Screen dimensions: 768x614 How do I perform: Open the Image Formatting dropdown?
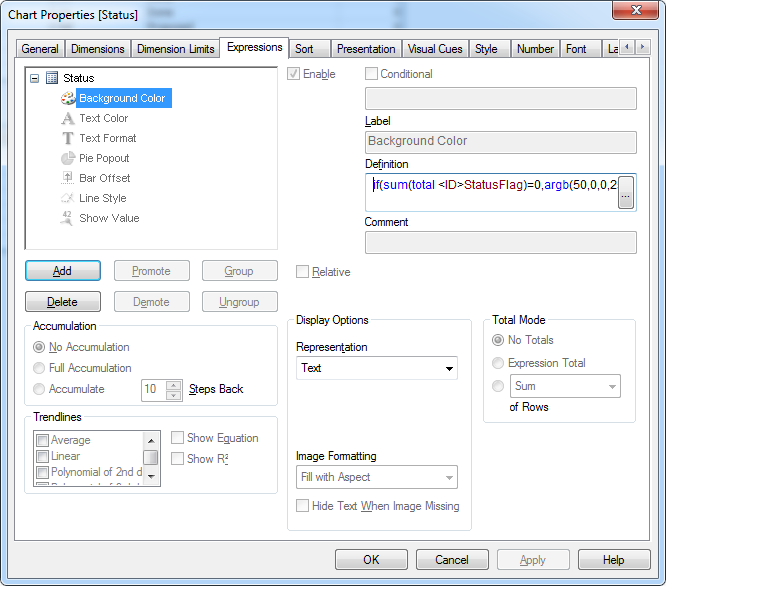click(377, 477)
